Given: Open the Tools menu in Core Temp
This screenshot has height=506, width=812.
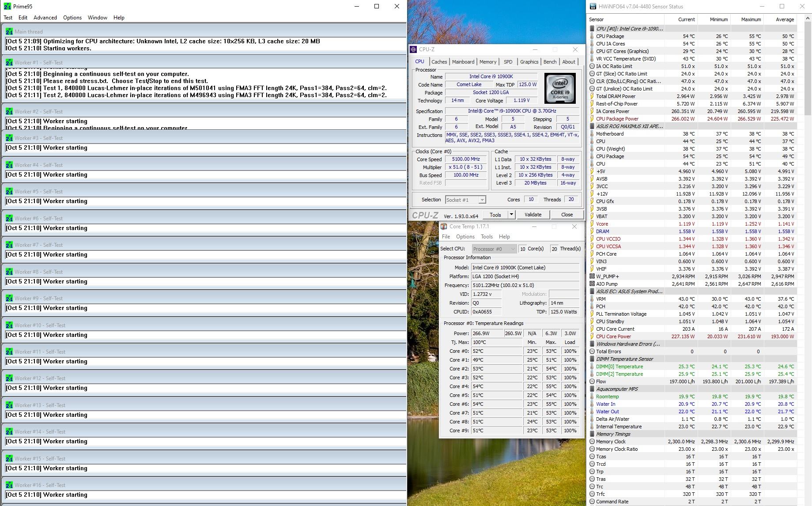Looking at the screenshot, I should click(487, 237).
